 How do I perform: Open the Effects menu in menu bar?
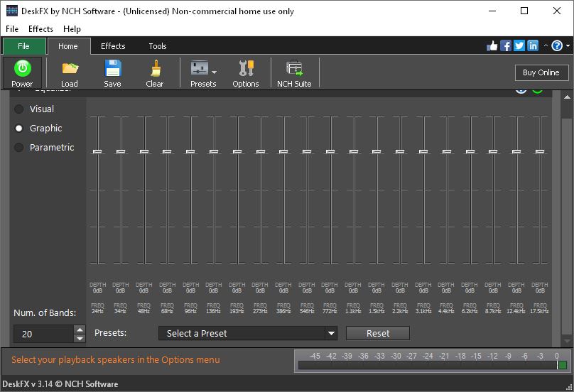[40, 29]
